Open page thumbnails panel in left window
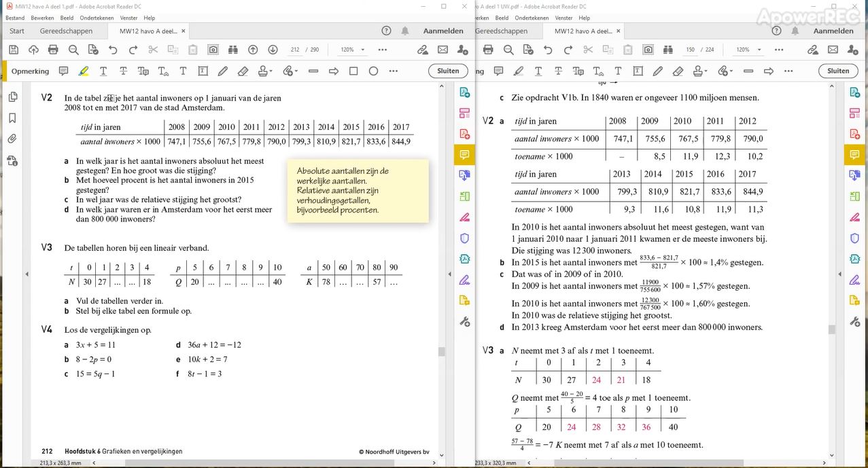The width and height of the screenshot is (868, 468). point(12,97)
